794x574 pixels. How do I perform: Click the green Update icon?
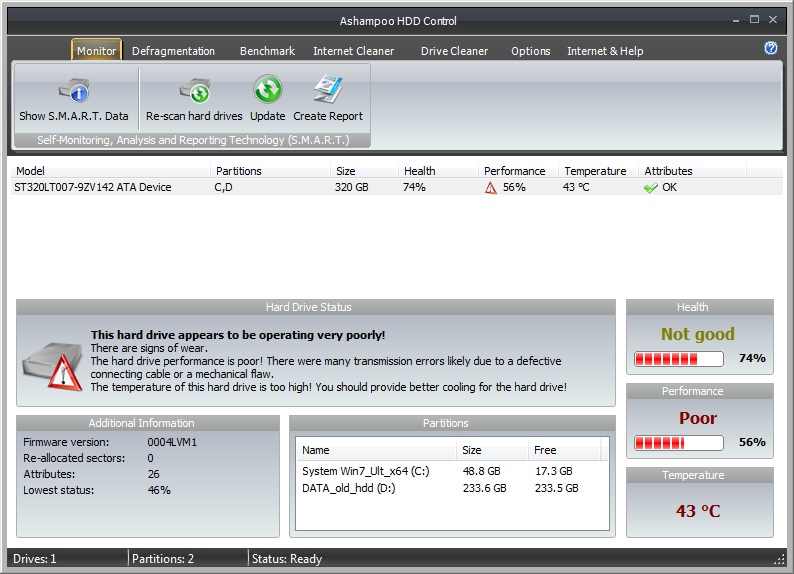click(267, 90)
